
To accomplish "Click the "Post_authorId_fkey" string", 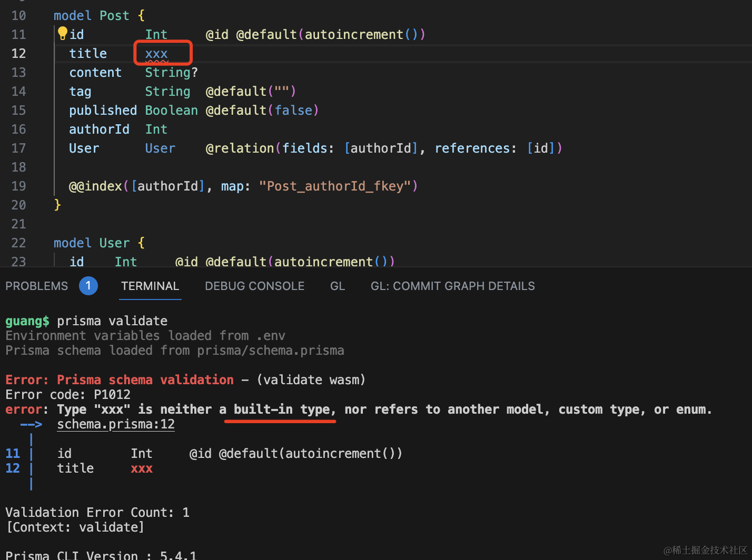I will (x=335, y=186).
